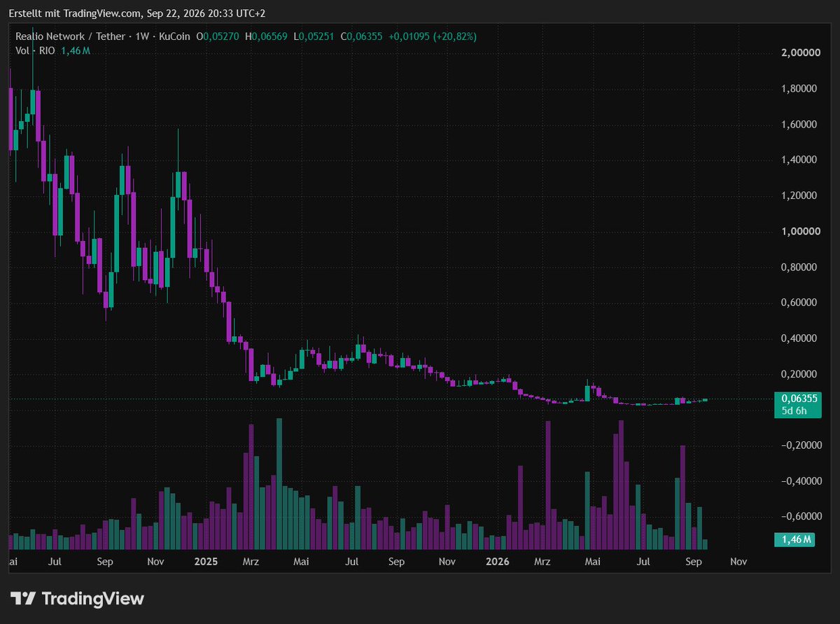Click the 2025 year label on the time axis

pos(206,562)
